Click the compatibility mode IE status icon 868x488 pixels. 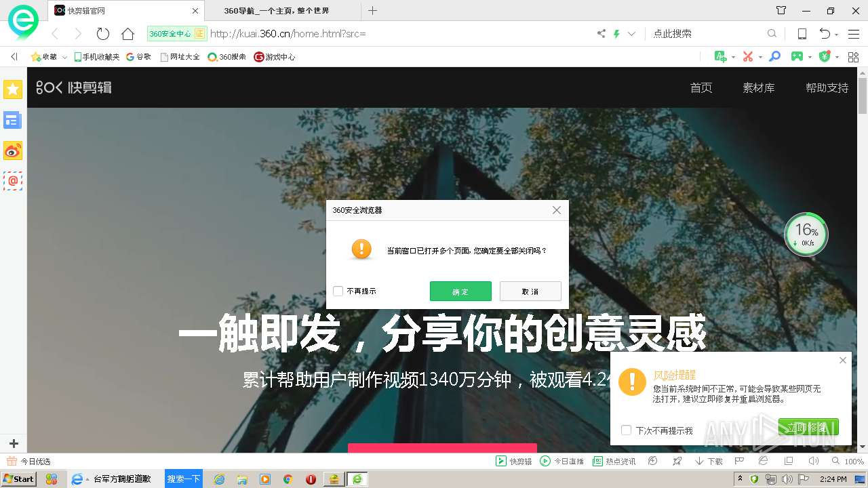[x=763, y=461]
